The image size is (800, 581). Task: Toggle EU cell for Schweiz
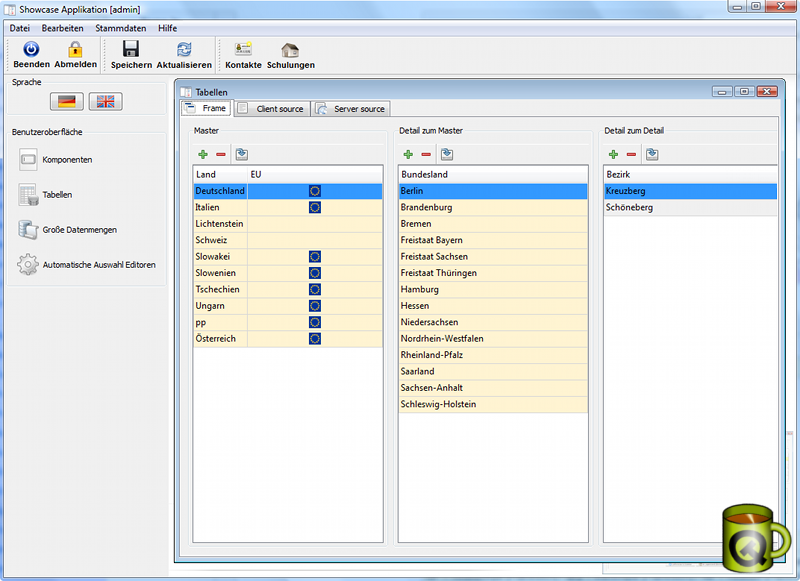pyautogui.click(x=315, y=240)
